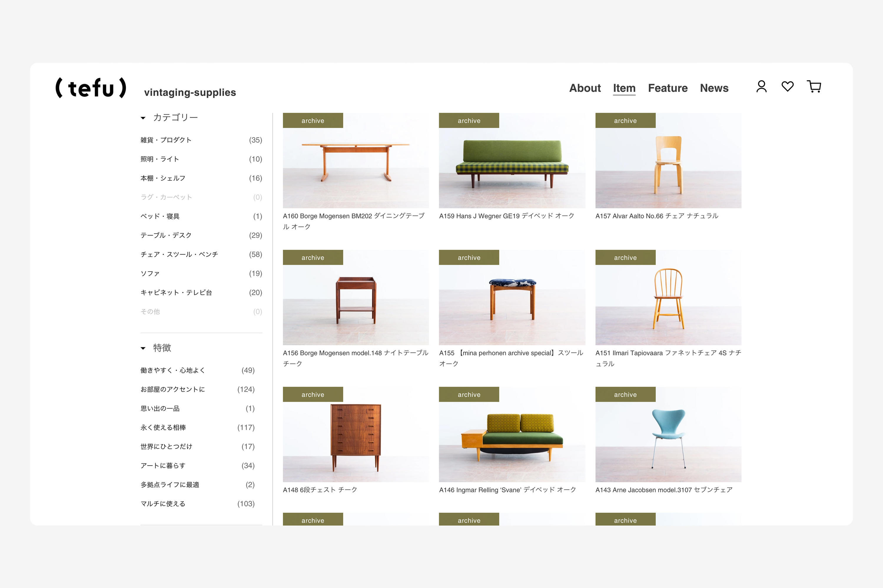Collapse the 特徴 section arrow

[143, 348]
